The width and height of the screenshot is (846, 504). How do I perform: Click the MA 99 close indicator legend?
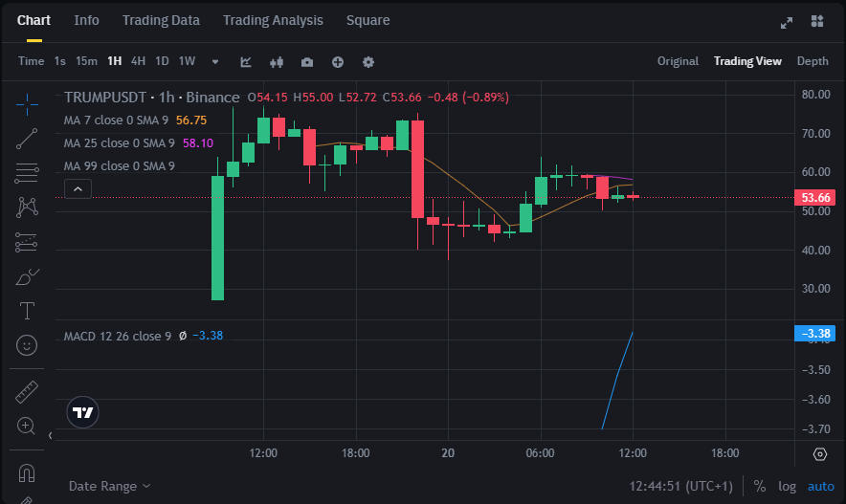(x=120, y=166)
